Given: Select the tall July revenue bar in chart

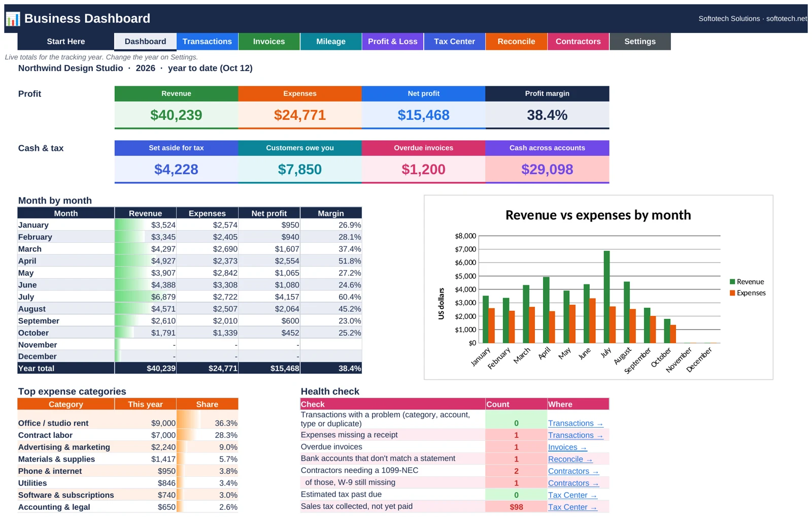Looking at the screenshot, I should click(x=606, y=297).
